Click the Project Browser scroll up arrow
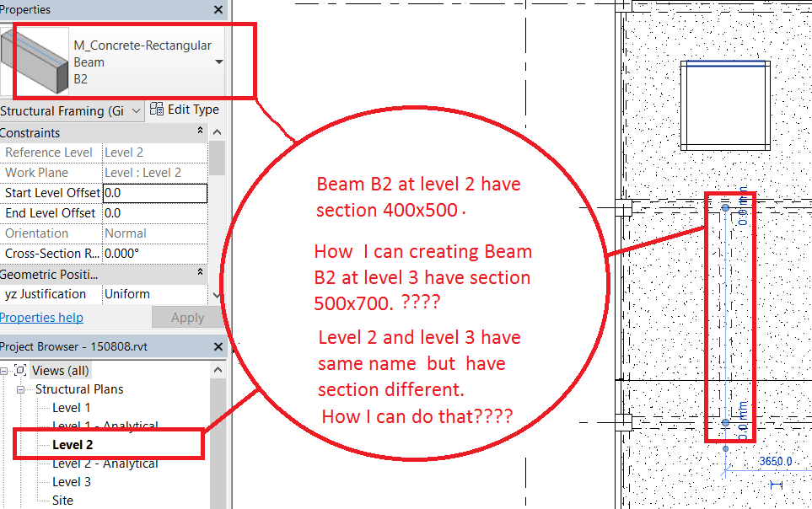This screenshot has height=509, width=812. 218,370
